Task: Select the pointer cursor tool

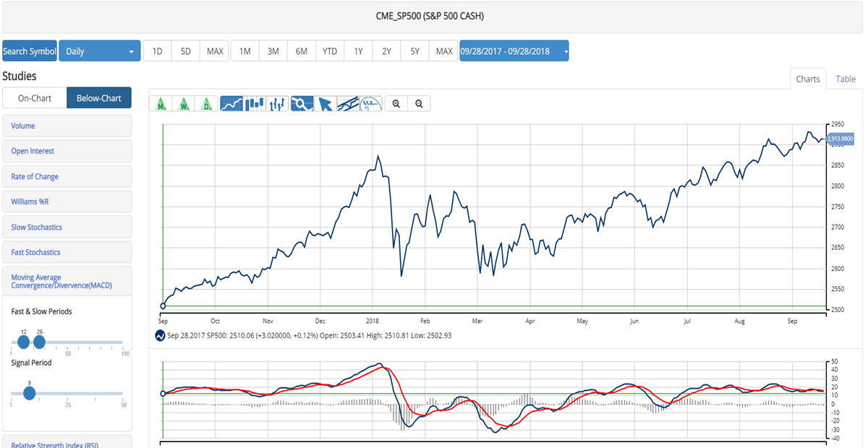Action: [x=324, y=103]
